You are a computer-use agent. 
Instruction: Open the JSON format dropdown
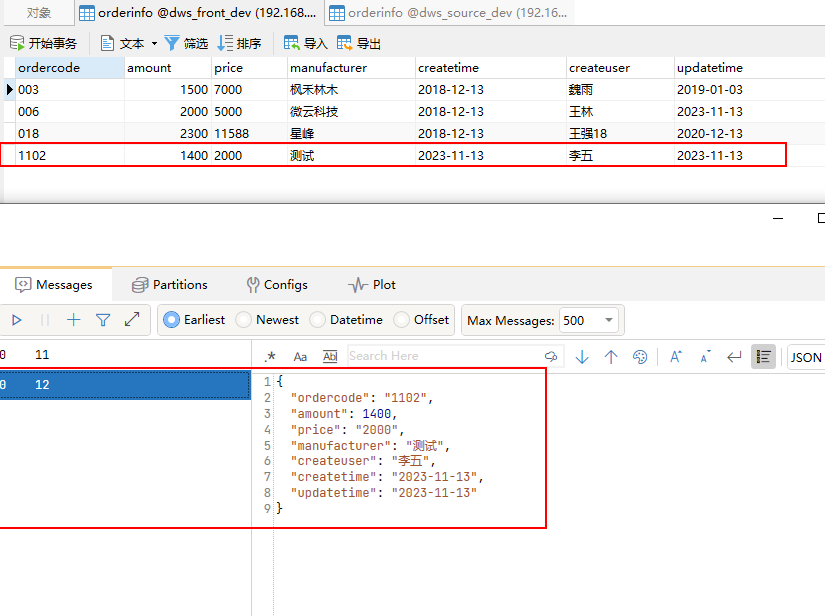pos(806,357)
